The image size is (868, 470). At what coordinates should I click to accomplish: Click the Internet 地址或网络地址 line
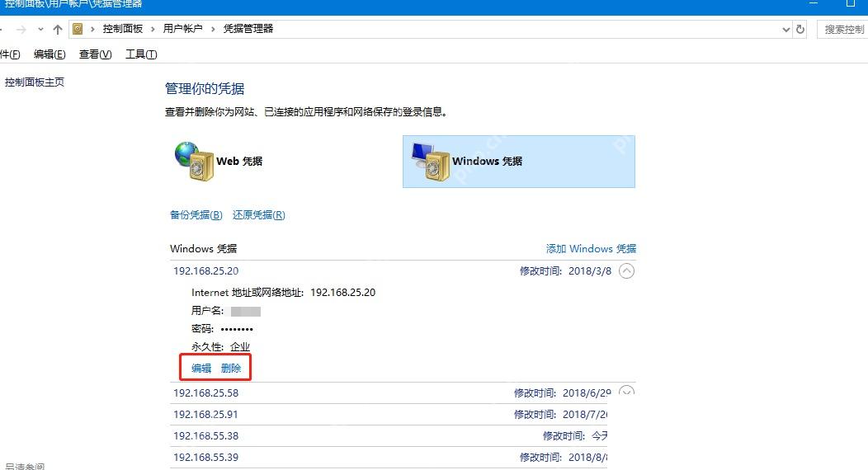(284, 293)
